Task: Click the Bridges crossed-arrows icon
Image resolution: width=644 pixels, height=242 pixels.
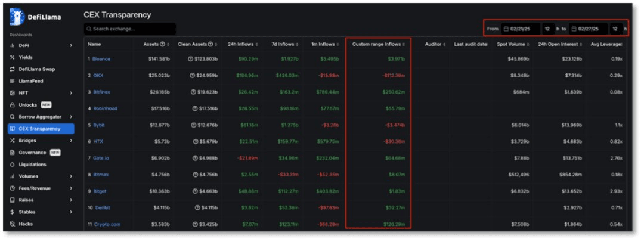Action: [x=13, y=141]
